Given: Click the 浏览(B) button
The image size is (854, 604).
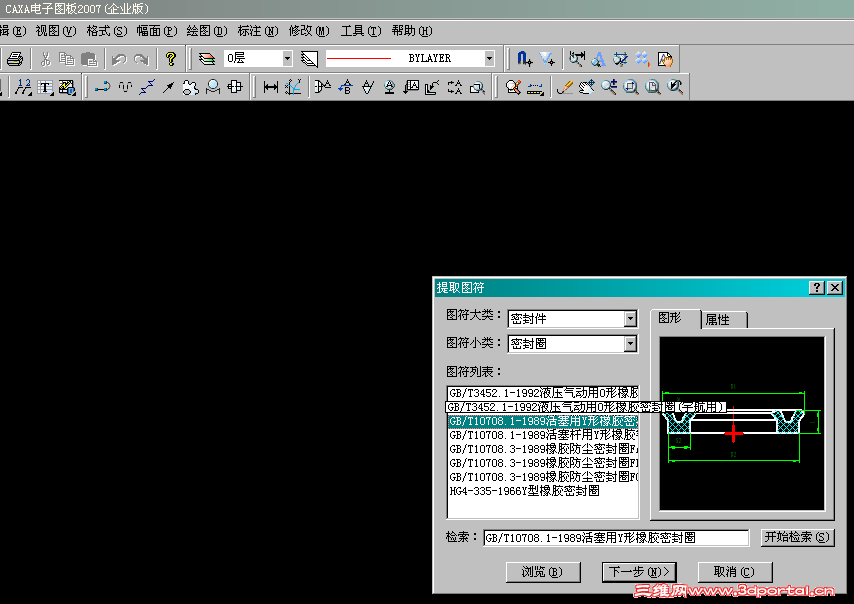Looking at the screenshot, I should point(542,572).
